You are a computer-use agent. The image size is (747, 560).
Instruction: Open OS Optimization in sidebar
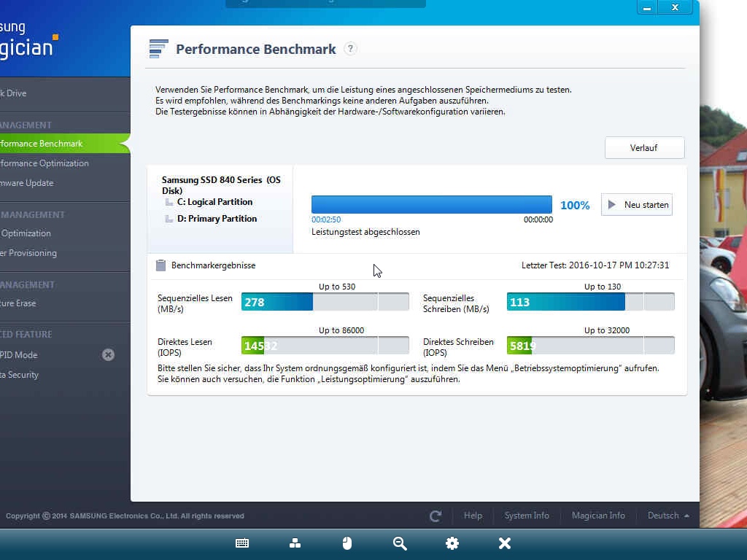click(26, 233)
